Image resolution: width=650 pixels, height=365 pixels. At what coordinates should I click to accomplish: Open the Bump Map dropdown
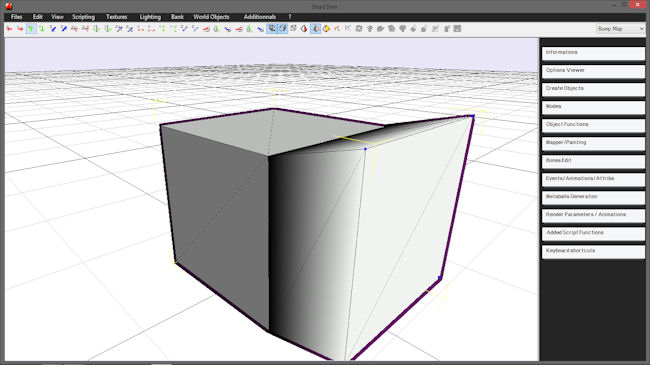click(620, 29)
